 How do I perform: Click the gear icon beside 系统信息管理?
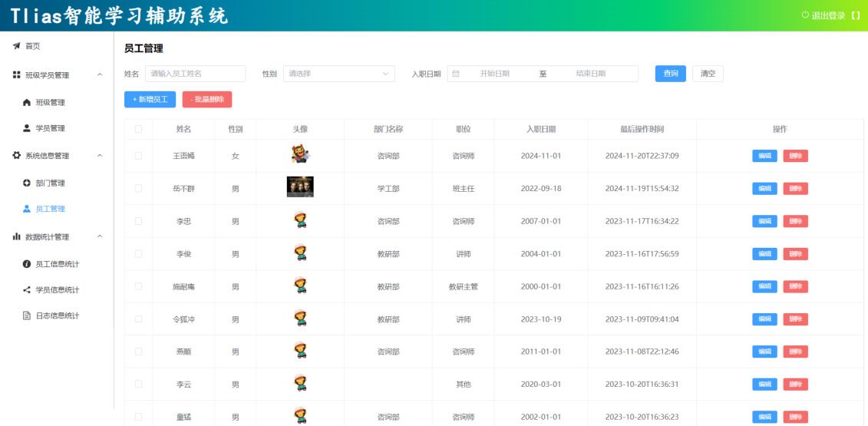17,156
